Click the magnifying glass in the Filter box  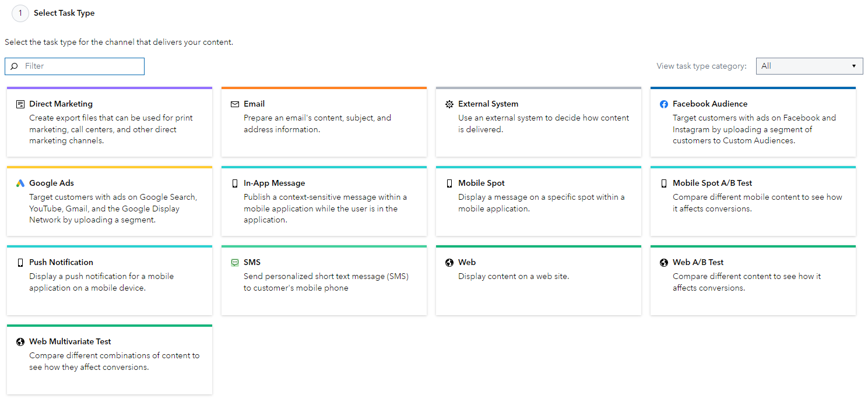14,66
